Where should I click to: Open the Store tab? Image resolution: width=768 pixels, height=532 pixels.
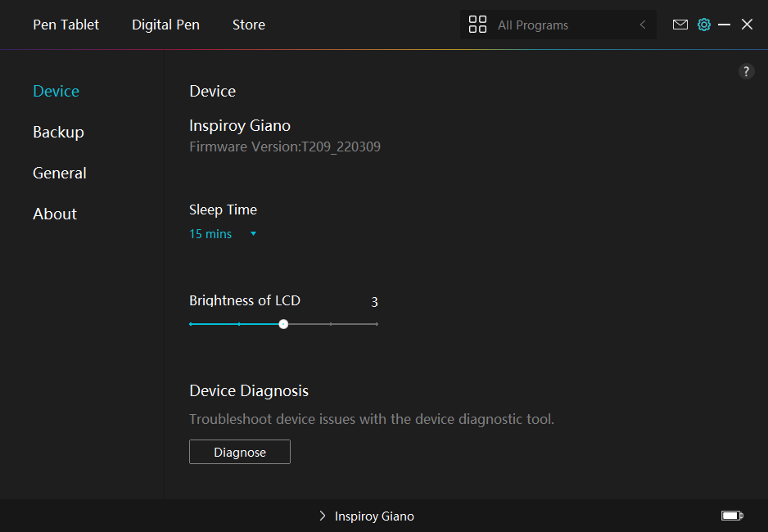[x=248, y=25]
